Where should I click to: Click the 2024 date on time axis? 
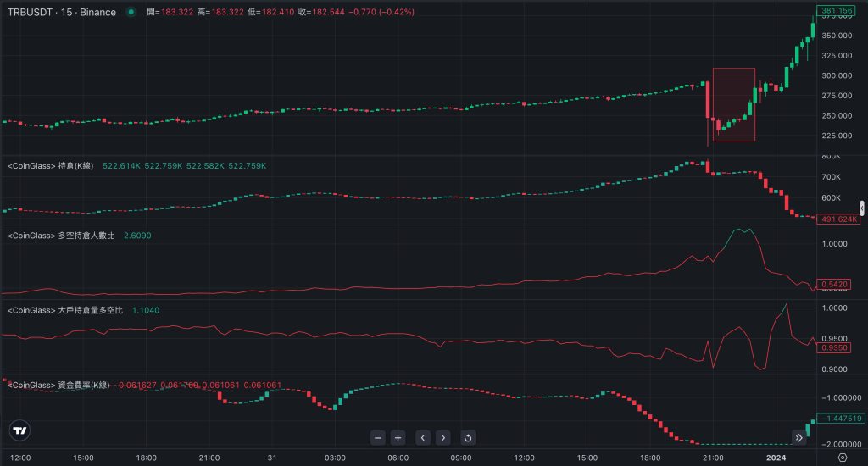click(x=776, y=458)
